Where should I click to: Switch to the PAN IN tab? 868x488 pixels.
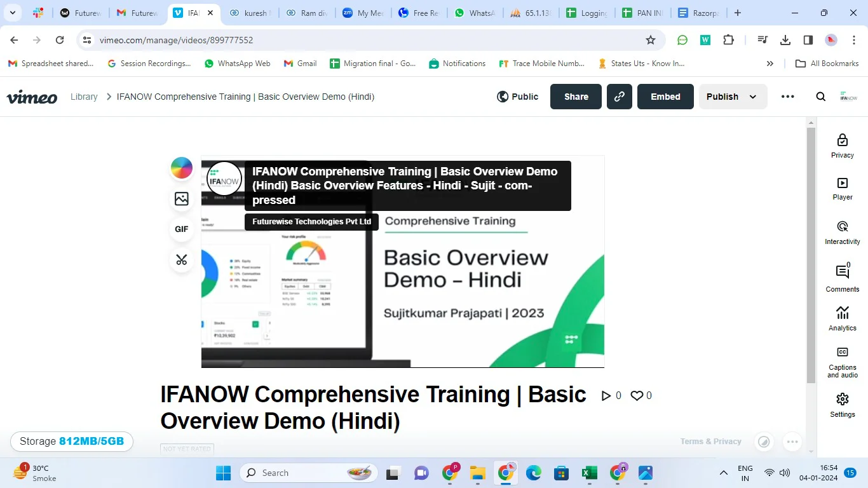tap(642, 13)
